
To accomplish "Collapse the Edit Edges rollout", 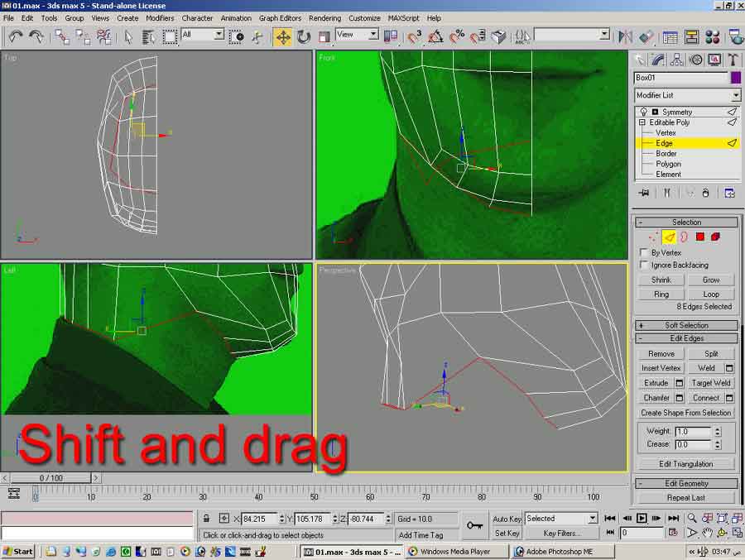I will (686, 338).
